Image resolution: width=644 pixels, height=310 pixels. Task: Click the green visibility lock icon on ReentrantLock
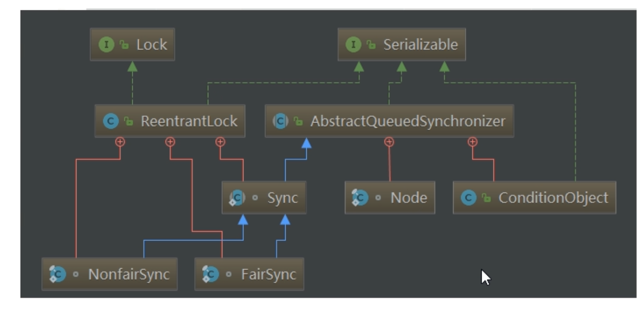click(x=128, y=122)
